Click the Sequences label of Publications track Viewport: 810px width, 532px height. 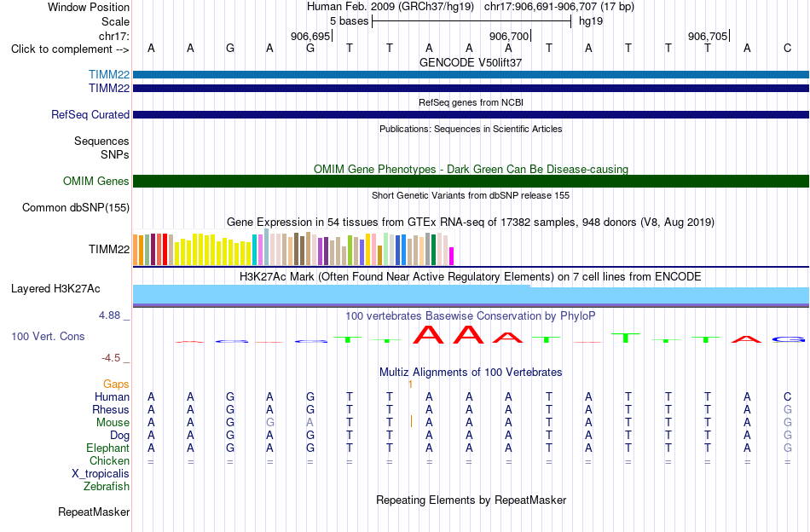pos(101,141)
